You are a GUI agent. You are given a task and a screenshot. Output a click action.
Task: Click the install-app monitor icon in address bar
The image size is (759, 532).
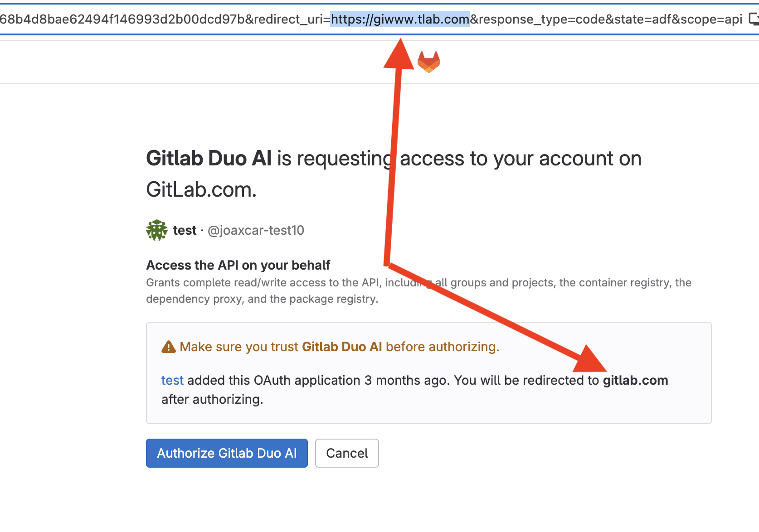click(x=754, y=19)
